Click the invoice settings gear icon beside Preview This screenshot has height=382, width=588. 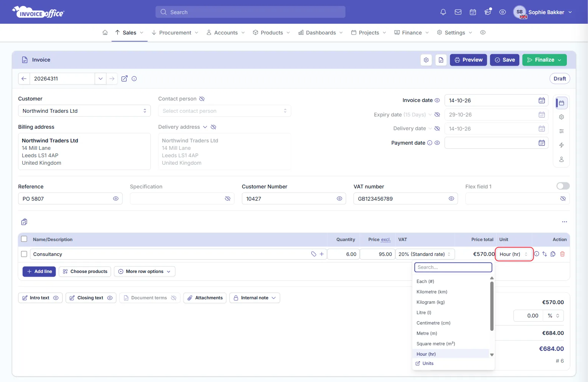pyautogui.click(x=426, y=60)
